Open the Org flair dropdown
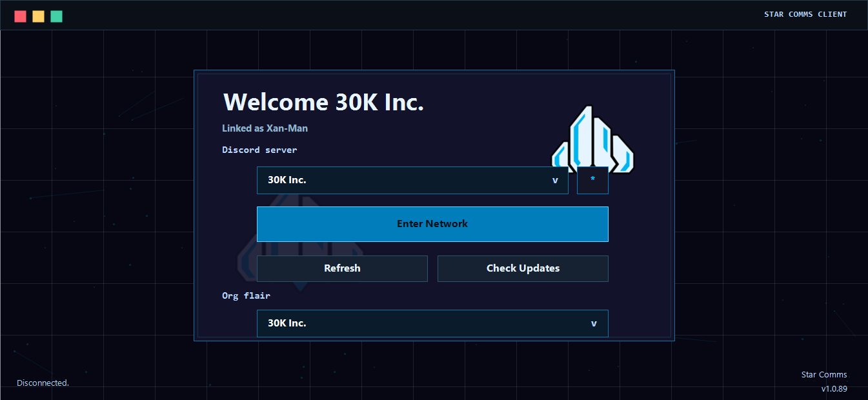 coord(432,323)
